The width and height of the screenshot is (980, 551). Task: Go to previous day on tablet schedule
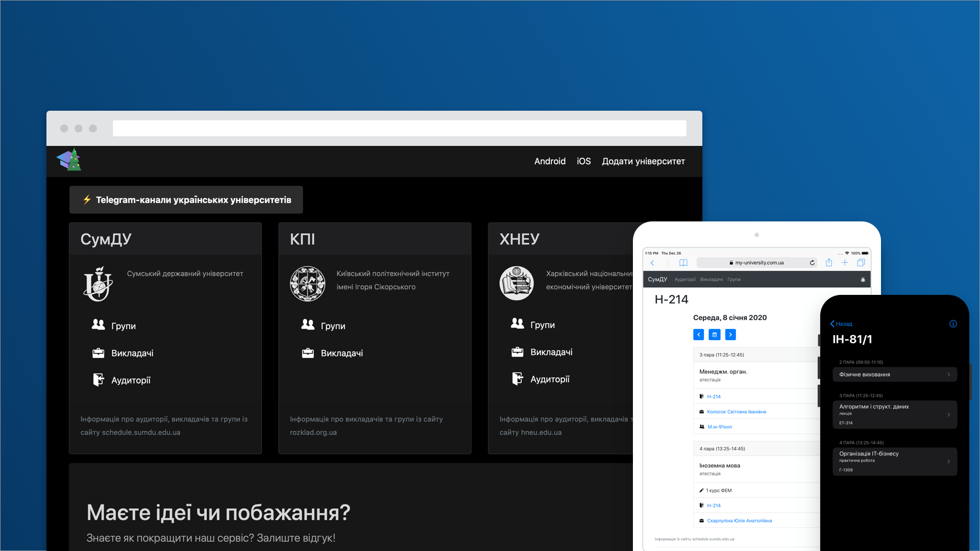click(699, 335)
